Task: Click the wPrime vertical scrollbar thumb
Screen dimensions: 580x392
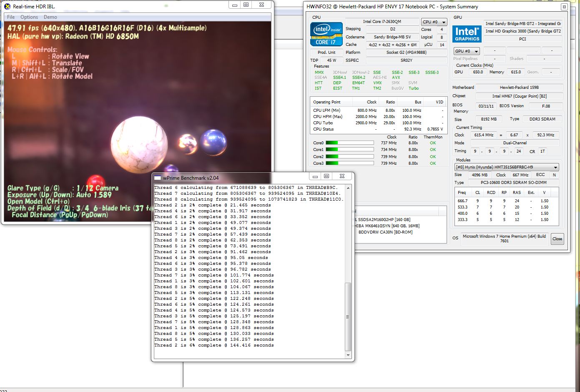Action: click(349, 317)
